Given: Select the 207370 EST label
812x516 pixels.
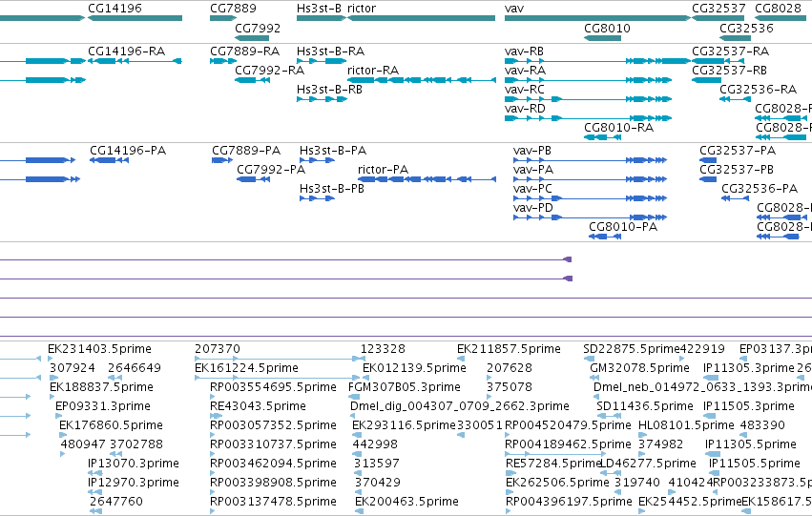Looking at the screenshot, I should pyautogui.click(x=218, y=349).
